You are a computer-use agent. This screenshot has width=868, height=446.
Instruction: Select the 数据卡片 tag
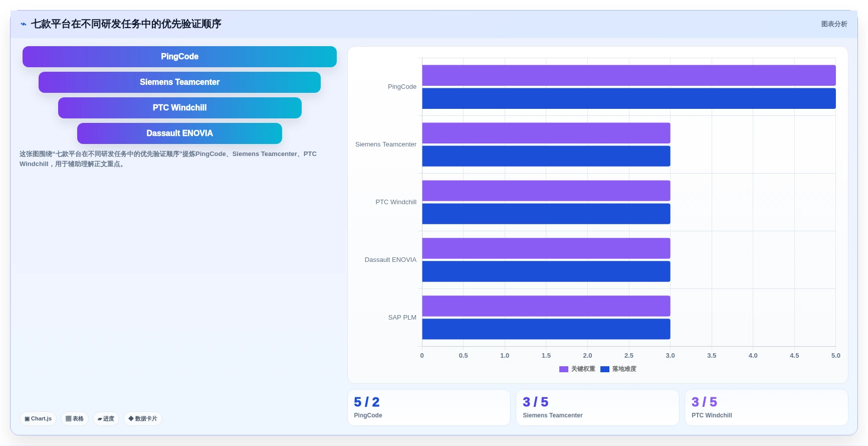click(143, 418)
